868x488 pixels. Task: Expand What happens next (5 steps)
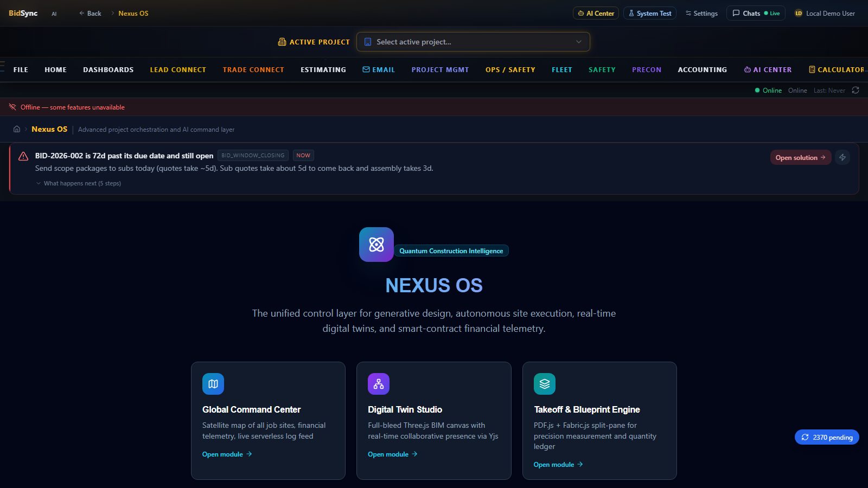pos(78,183)
